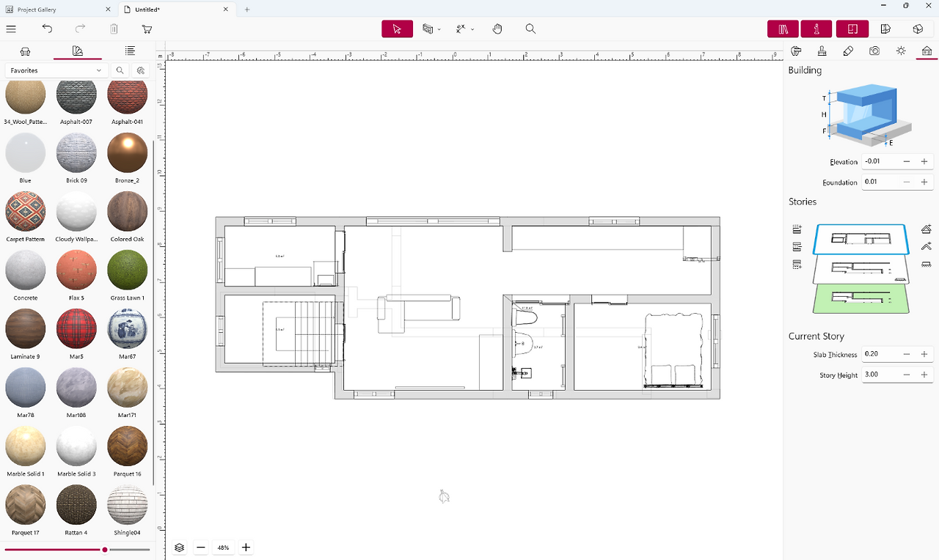This screenshot has height=560, width=939.
Task: Click the Foundation input field
Action: click(880, 182)
